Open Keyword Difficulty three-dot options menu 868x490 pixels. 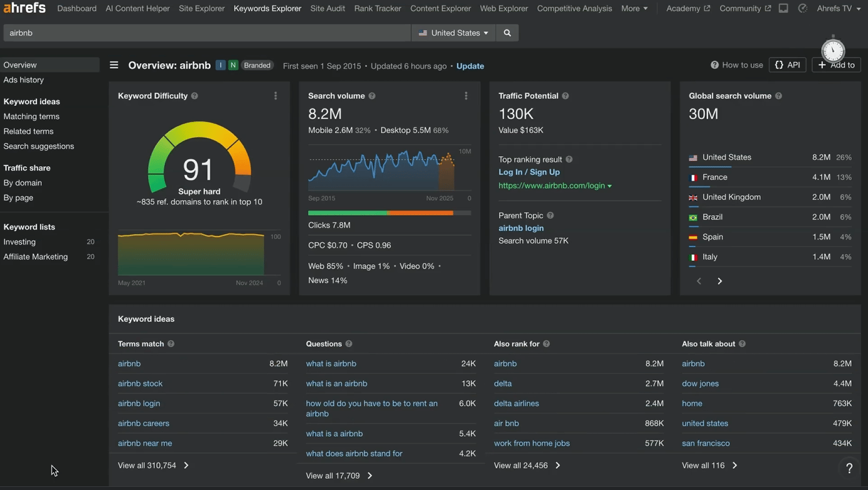(x=275, y=96)
